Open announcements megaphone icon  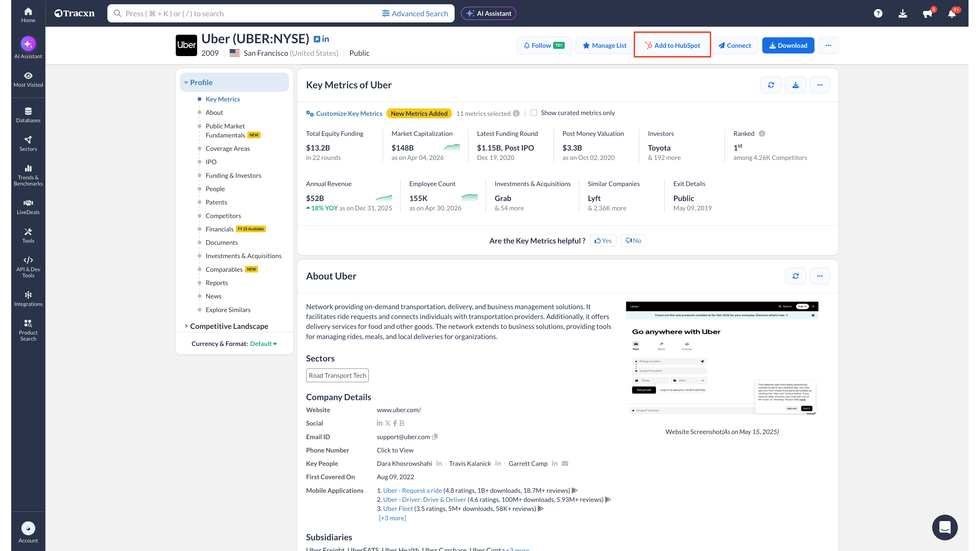tap(927, 14)
